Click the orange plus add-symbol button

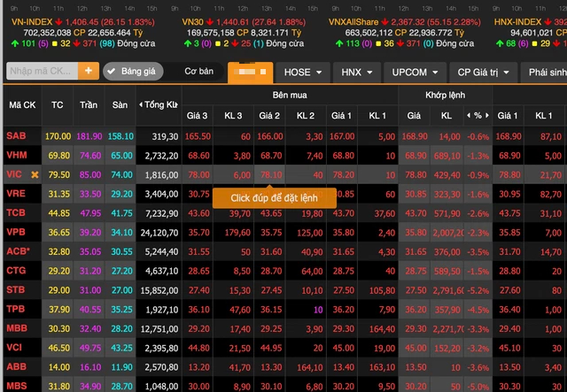click(x=87, y=72)
